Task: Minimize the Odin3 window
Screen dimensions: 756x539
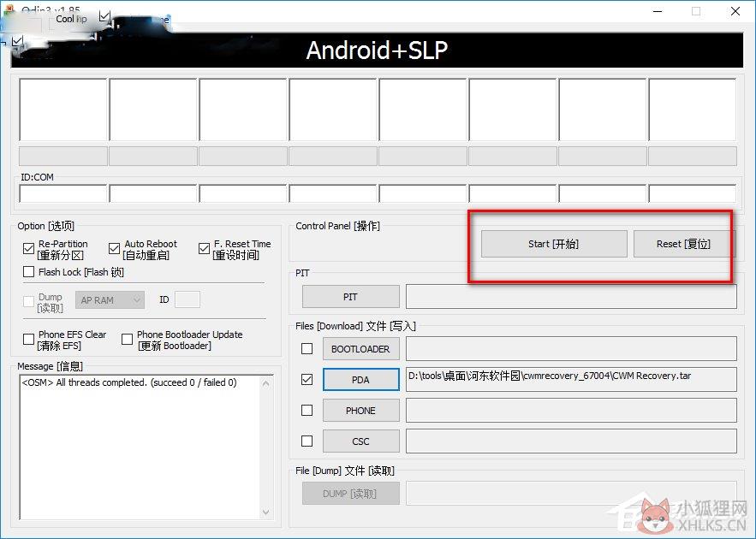Action: (658, 11)
